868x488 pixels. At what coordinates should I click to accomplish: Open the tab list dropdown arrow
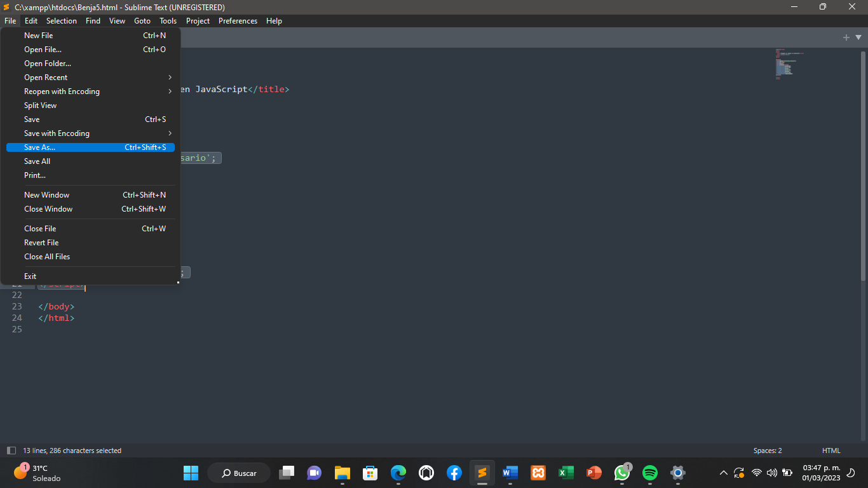tap(858, 37)
